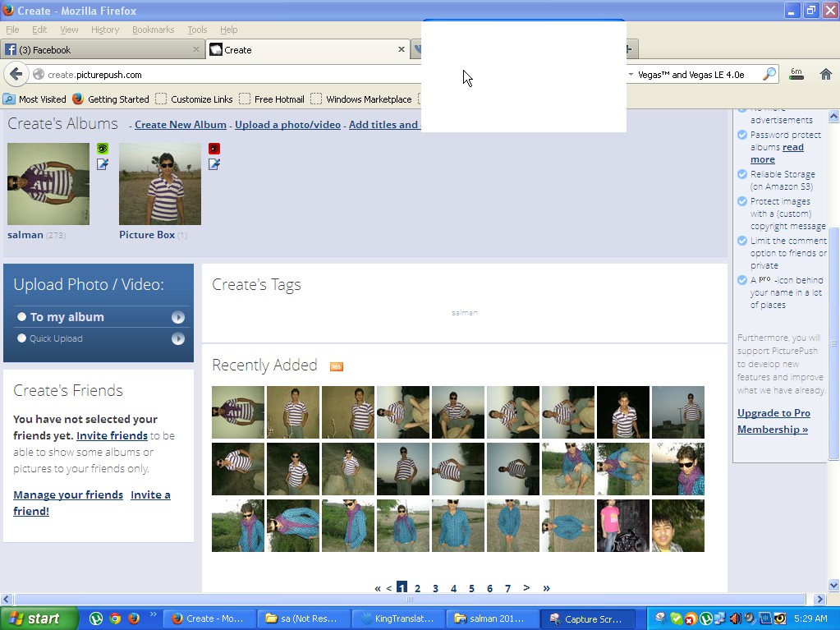Open the Edit menu

[39, 30]
